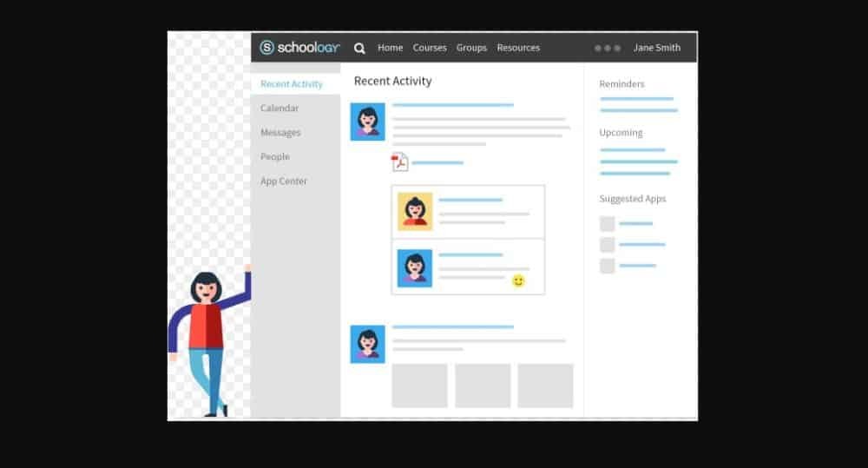Open the Home menu item
868x468 pixels.
(x=390, y=48)
